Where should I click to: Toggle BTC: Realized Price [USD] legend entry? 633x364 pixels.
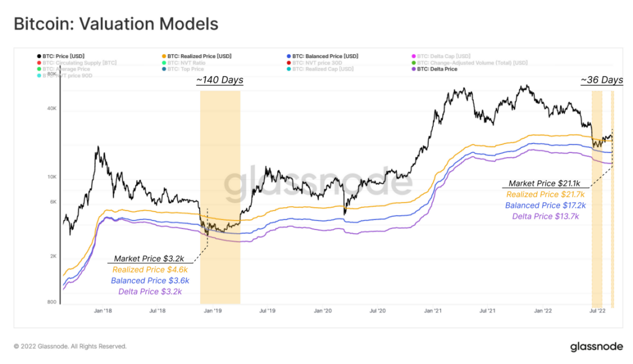click(x=197, y=57)
